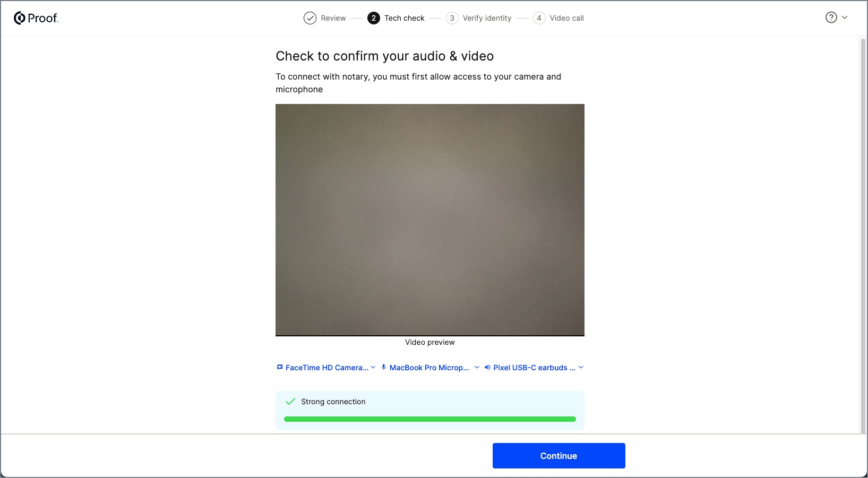Viewport: 868px width, 478px height.
Task: Click the green Strong connection checkmark
Action: [290, 402]
